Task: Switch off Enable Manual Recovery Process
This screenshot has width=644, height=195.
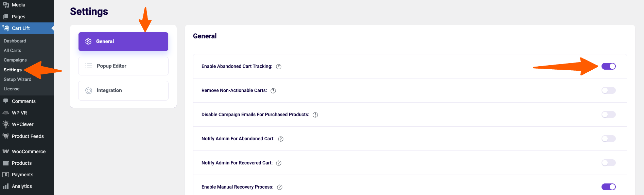Action: [609, 187]
